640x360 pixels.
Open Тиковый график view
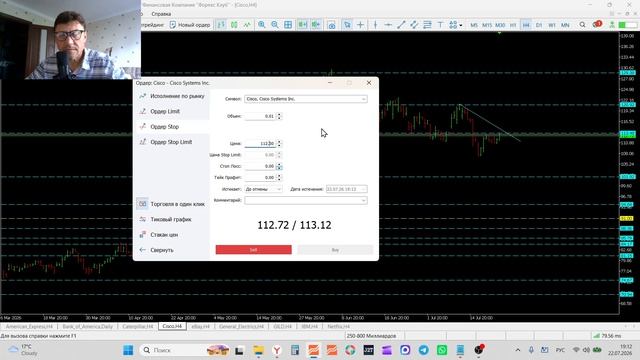(172, 220)
